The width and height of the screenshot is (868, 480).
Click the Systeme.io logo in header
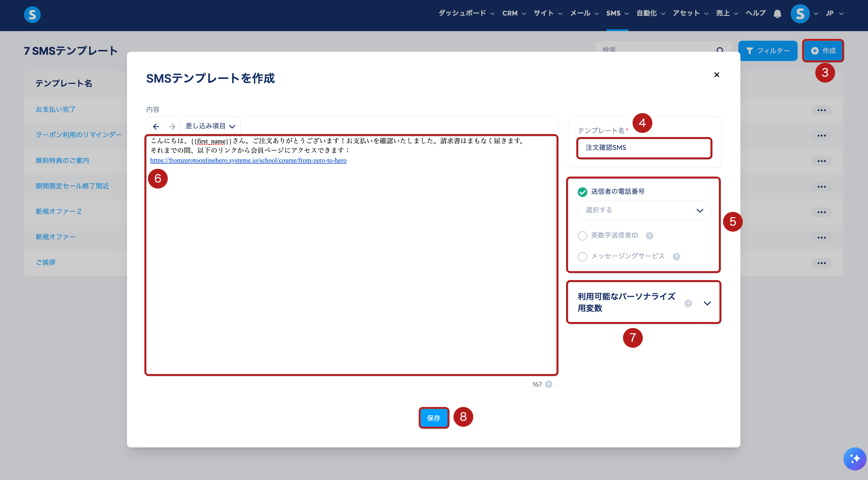tap(32, 14)
